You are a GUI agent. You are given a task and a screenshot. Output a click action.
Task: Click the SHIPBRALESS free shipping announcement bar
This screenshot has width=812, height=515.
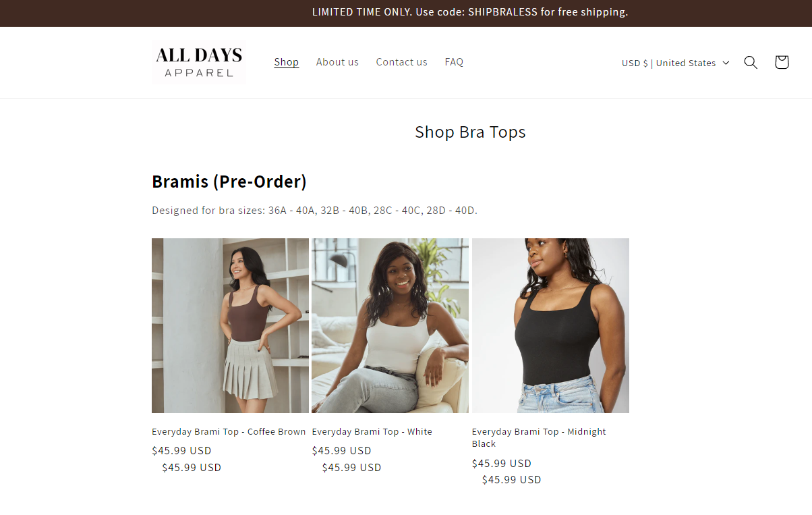[470, 12]
